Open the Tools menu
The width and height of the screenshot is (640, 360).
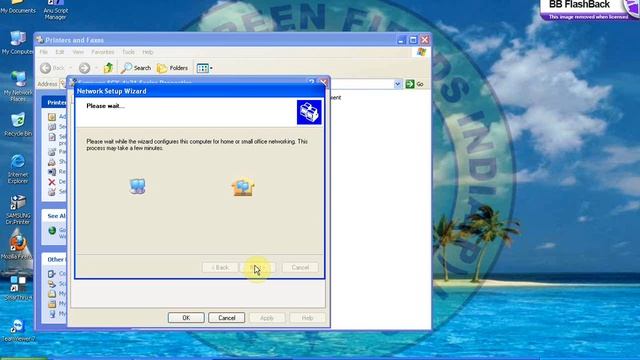(x=128, y=52)
